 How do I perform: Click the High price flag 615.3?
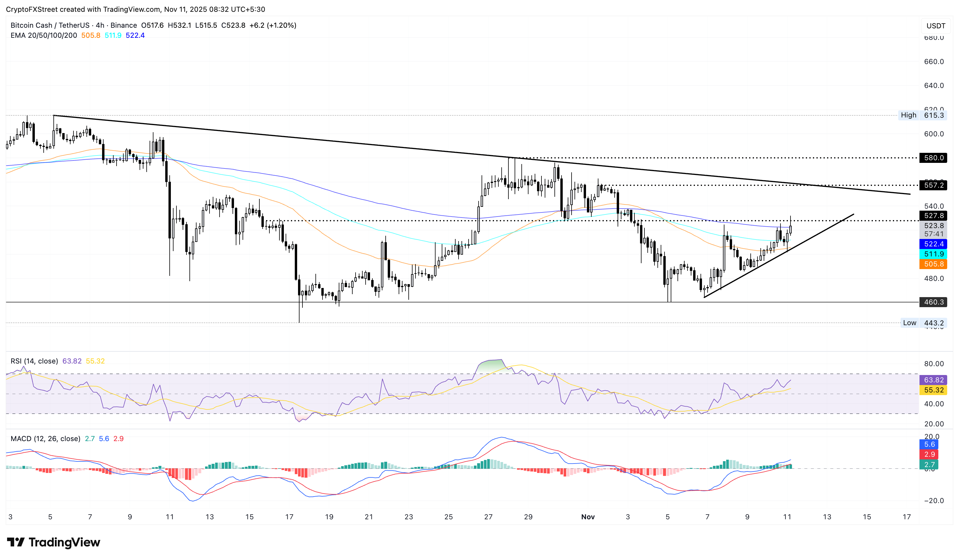[x=933, y=115]
